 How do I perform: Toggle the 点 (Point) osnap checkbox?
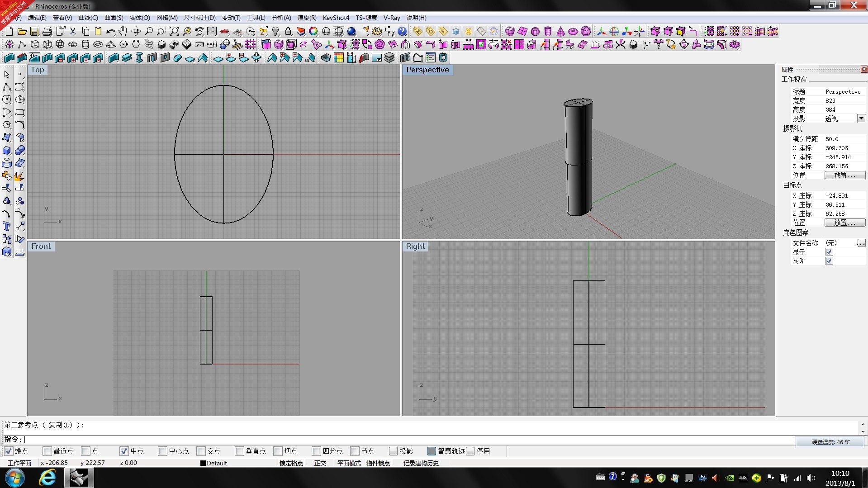click(x=85, y=451)
